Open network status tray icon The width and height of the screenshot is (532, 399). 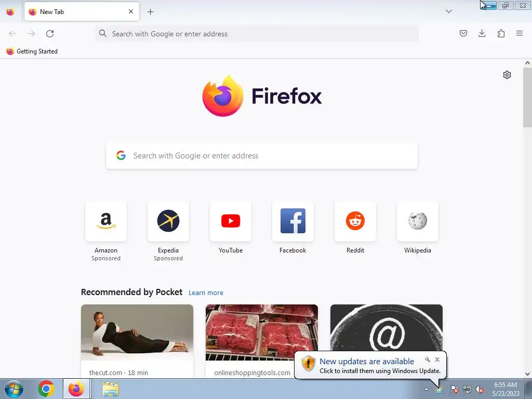tap(467, 389)
